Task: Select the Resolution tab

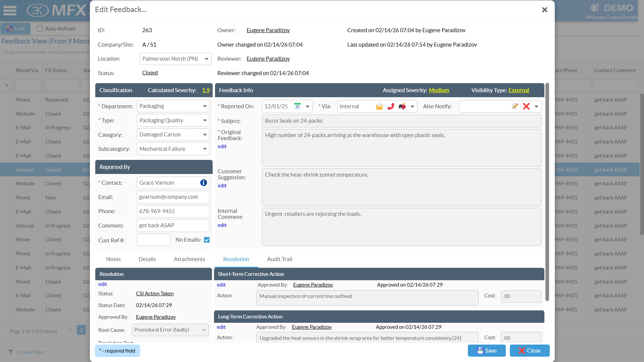Action: click(236, 259)
